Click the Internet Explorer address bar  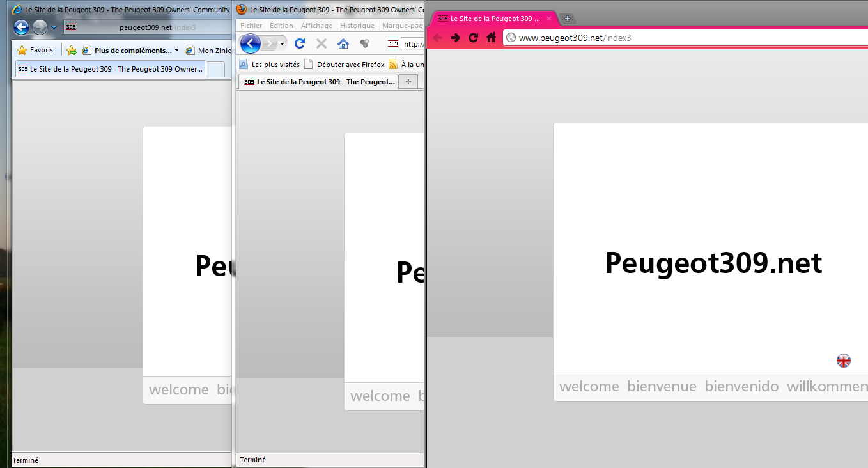pos(147,27)
